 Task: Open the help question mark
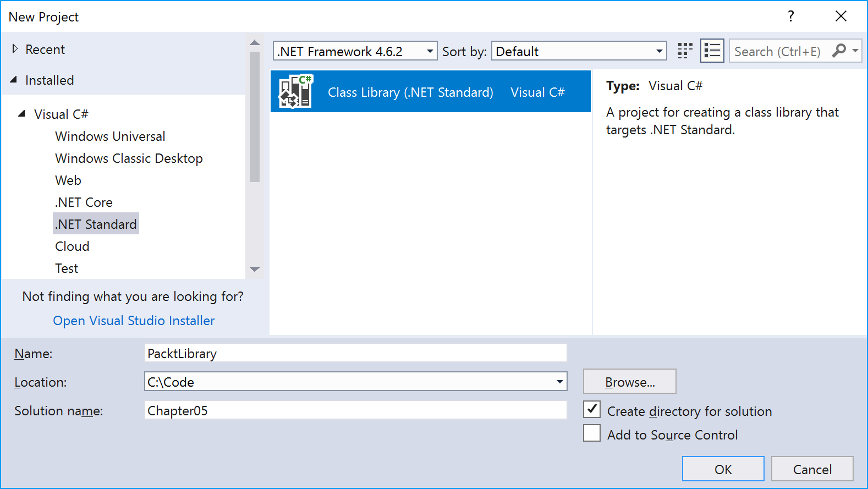click(790, 17)
